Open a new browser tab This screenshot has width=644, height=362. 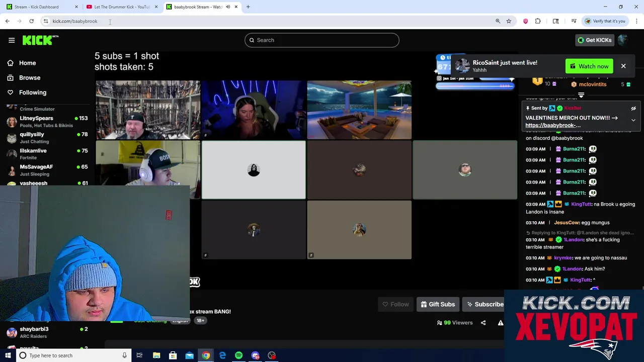248,7
